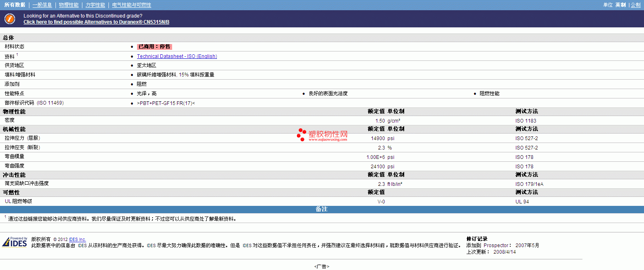
Task: Go to the 物理性能 tab in the top bar
Action: coord(69,5)
